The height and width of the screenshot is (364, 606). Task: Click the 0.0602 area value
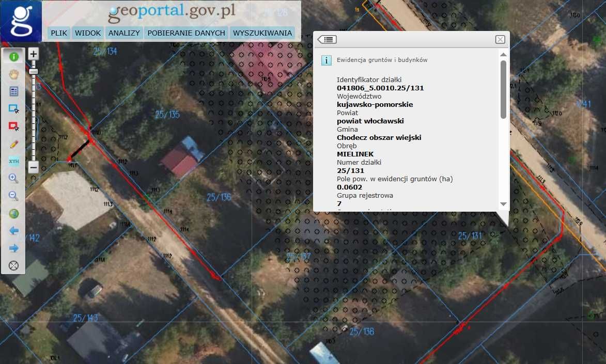point(349,187)
